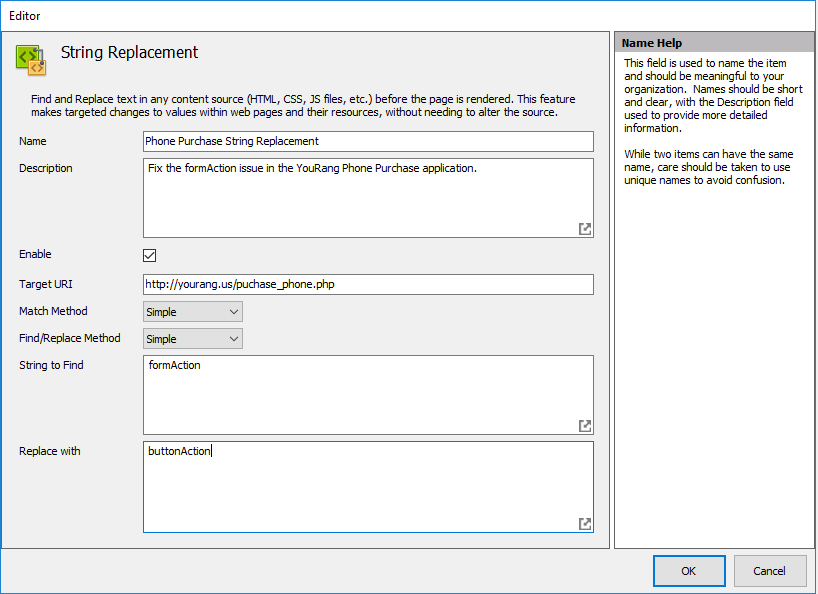Expand the Match Method dropdown
Viewport: 818px width, 594px height.
click(193, 312)
